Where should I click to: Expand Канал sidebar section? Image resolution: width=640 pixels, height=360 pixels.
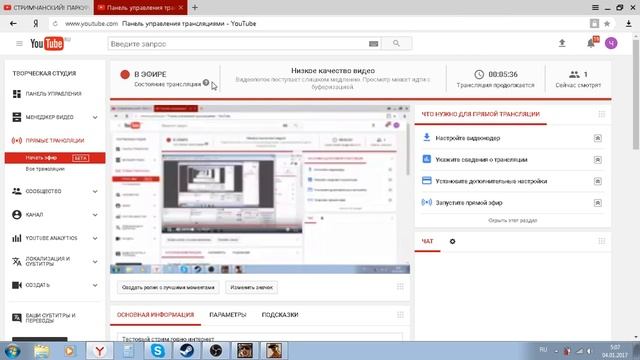[x=95, y=215]
